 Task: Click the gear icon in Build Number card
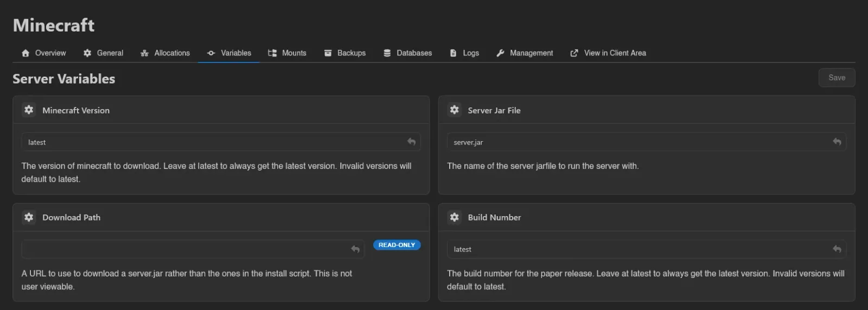click(454, 217)
